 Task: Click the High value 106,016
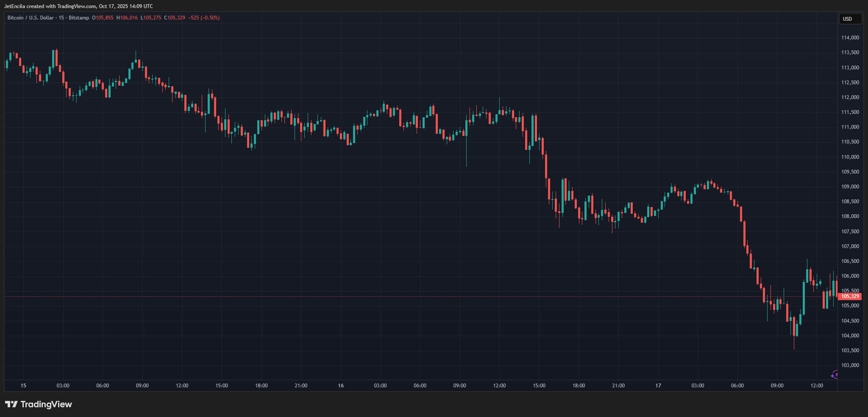(128, 18)
